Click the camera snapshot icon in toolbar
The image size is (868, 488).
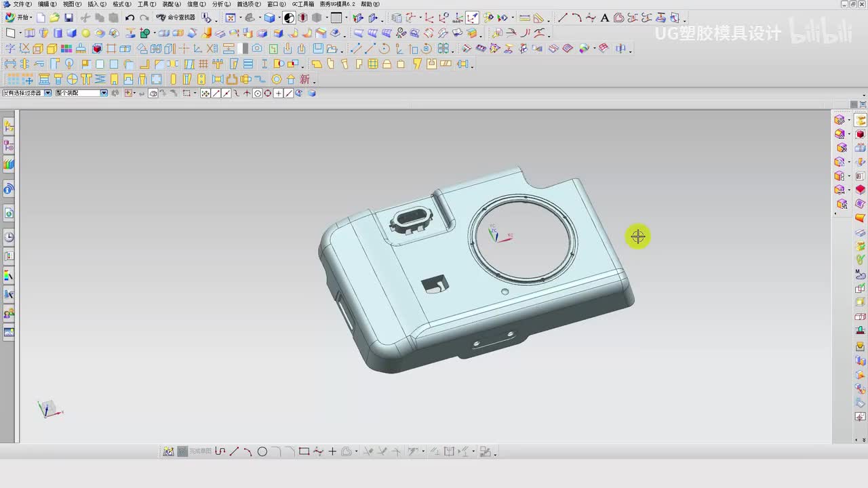coord(257,48)
